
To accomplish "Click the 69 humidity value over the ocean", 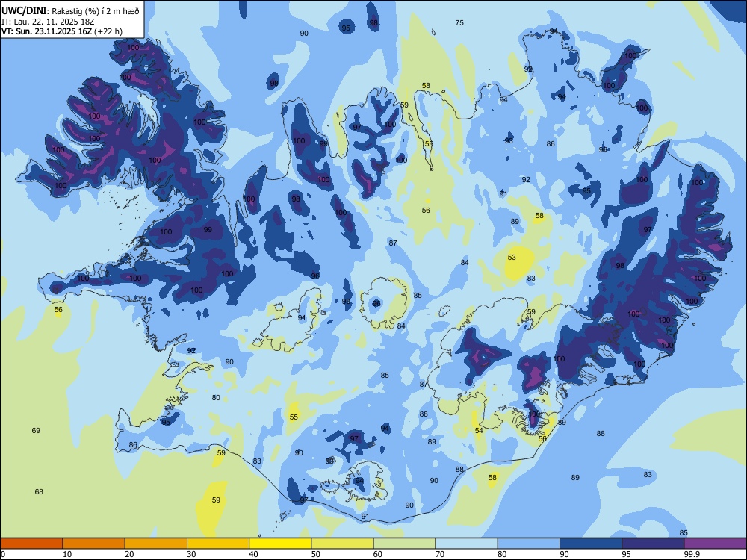I will (36, 431).
